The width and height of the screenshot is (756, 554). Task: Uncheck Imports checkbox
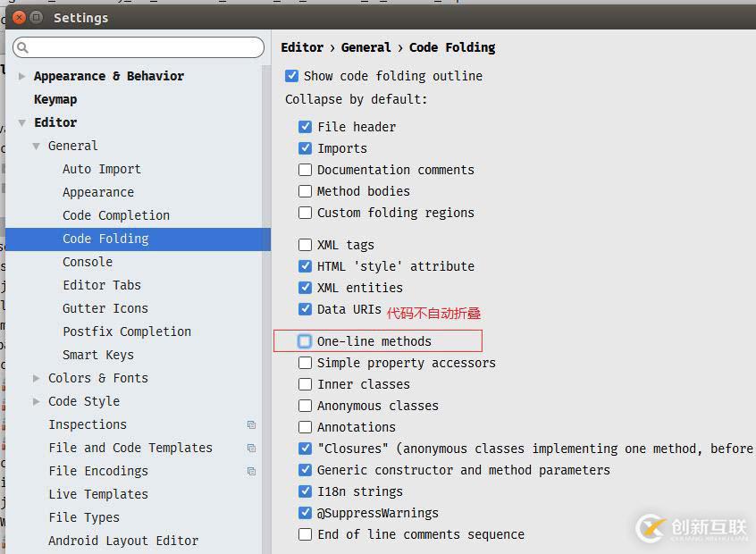306,148
